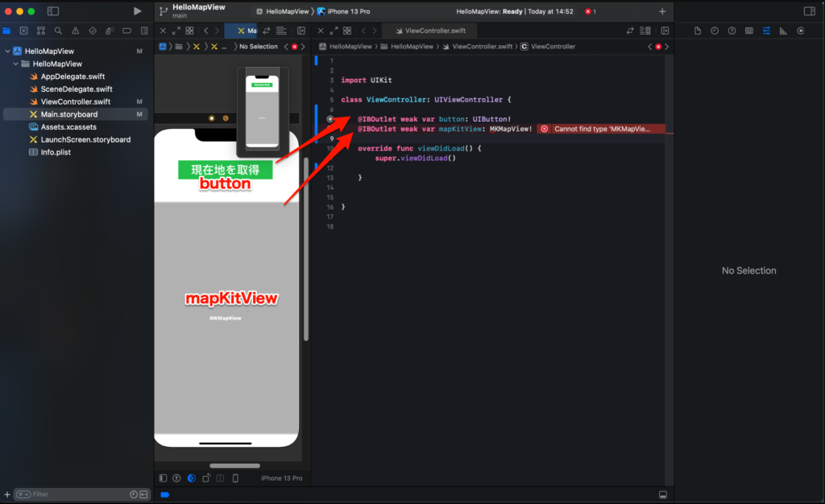Image resolution: width=825 pixels, height=504 pixels.
Task: Hide the navigator sidebar from the titlebar
Action: [52, 10]
